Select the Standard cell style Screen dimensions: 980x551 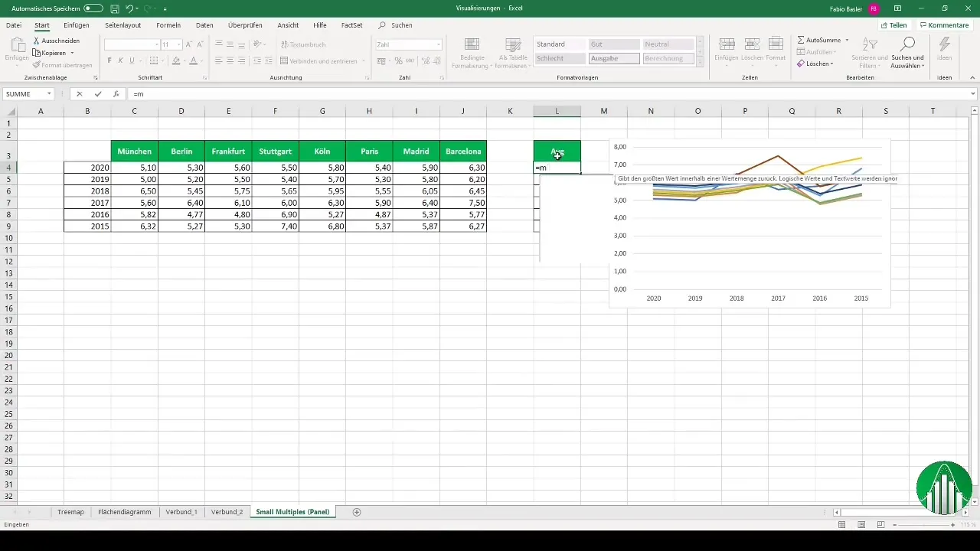tap(559, 44)
